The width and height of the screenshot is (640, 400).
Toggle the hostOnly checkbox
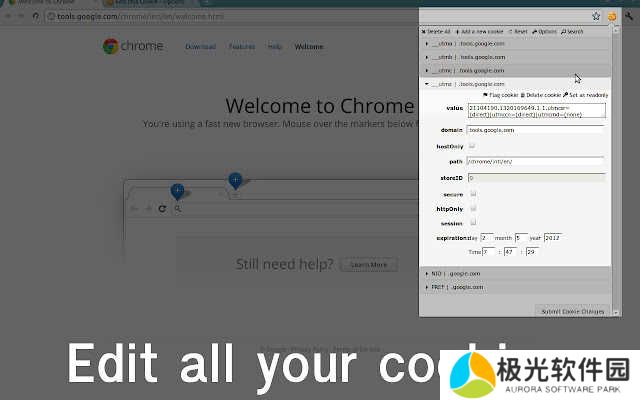coord(472,145)
